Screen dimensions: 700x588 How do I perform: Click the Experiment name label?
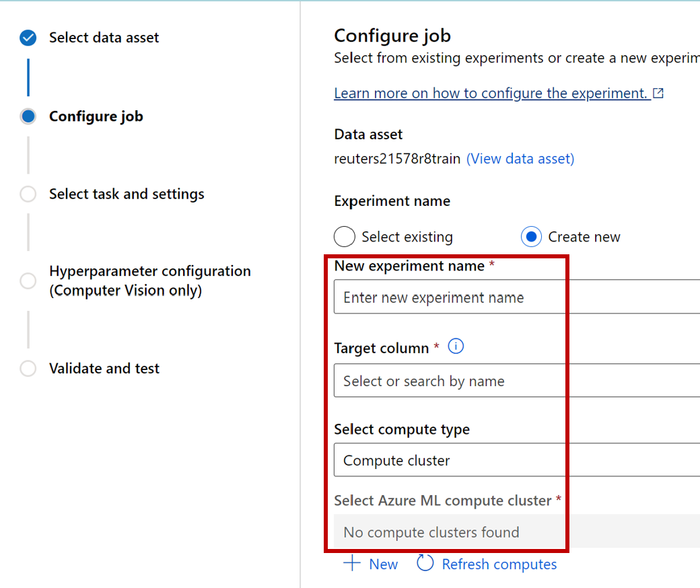(392, 201)
